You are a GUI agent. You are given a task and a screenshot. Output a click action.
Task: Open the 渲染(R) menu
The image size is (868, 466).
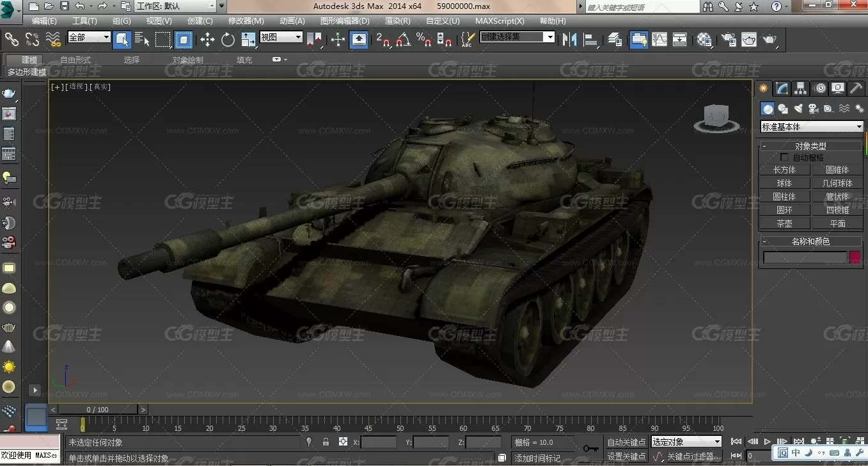(x=397, y=21)
